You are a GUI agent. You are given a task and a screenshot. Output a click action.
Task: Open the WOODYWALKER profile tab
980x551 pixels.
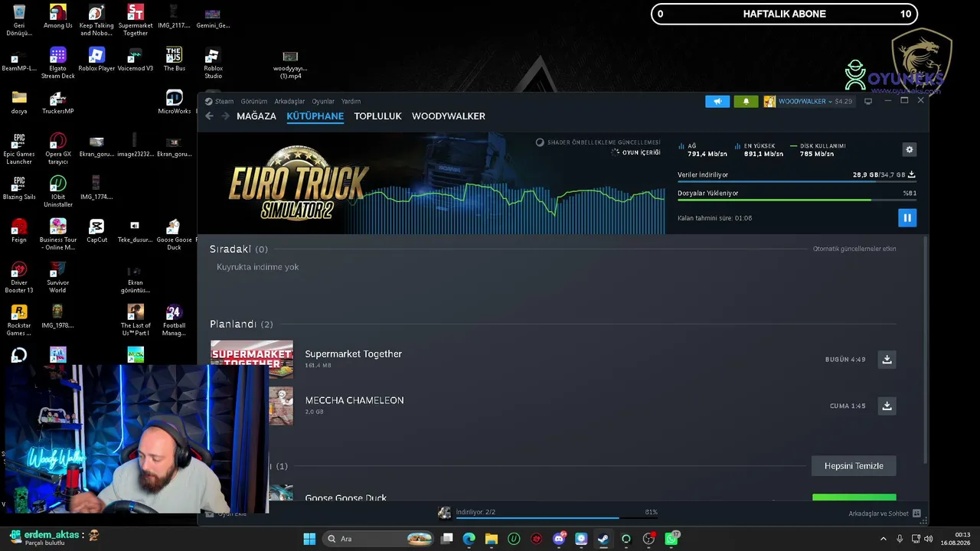(x=449, y=116)
